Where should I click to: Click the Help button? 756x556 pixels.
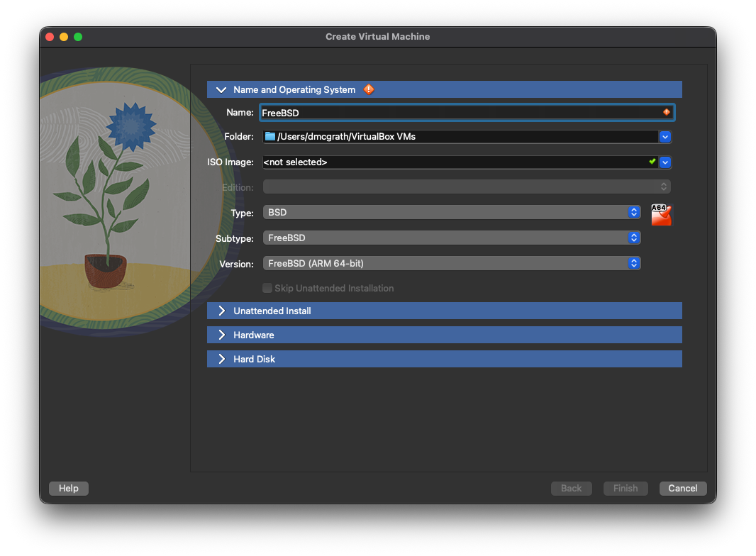tap(69, 489)
